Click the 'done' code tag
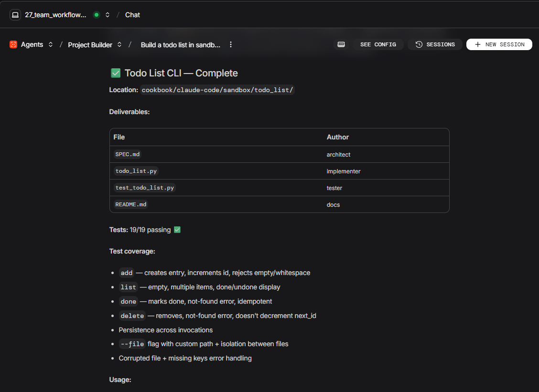Image resolution: width=539 pixels, height=392 pixels. click(x=128, y=302)
